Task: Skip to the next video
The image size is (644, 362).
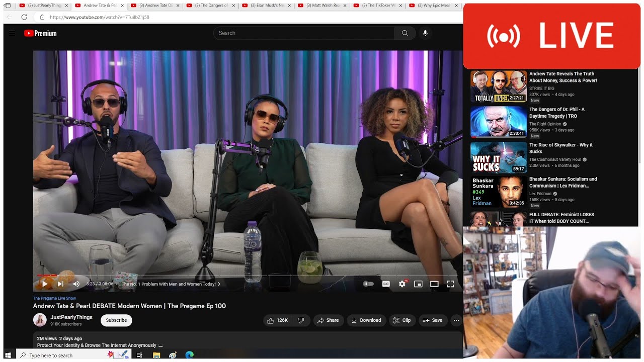Action: [x=60, y=284]
